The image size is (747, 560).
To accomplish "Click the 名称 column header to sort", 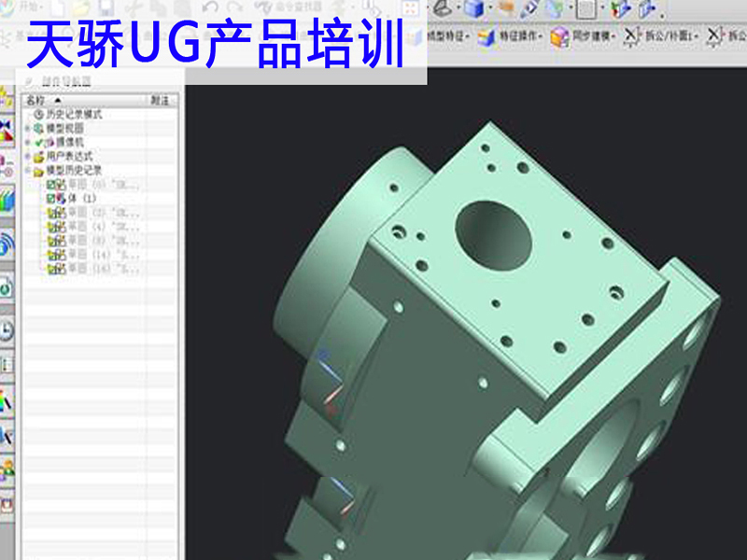I will pyautogui.click(x=35, y=100).
